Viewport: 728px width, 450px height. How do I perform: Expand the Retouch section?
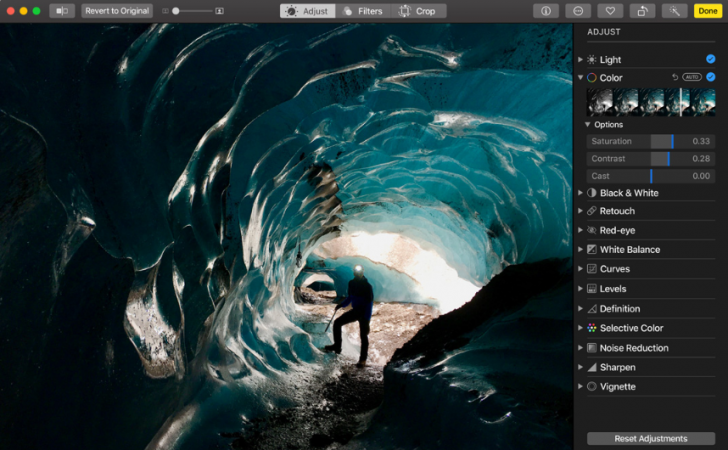580,211
